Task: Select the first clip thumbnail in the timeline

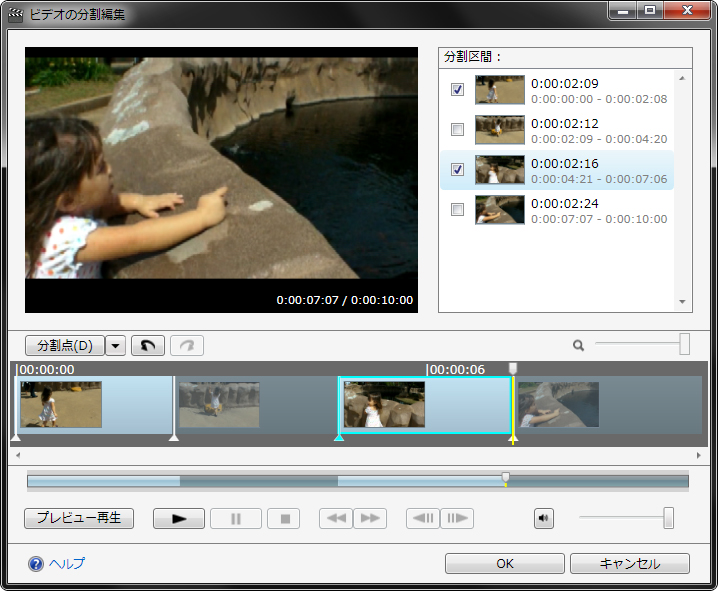Action: pyautogui.click(x=61, y=405)
